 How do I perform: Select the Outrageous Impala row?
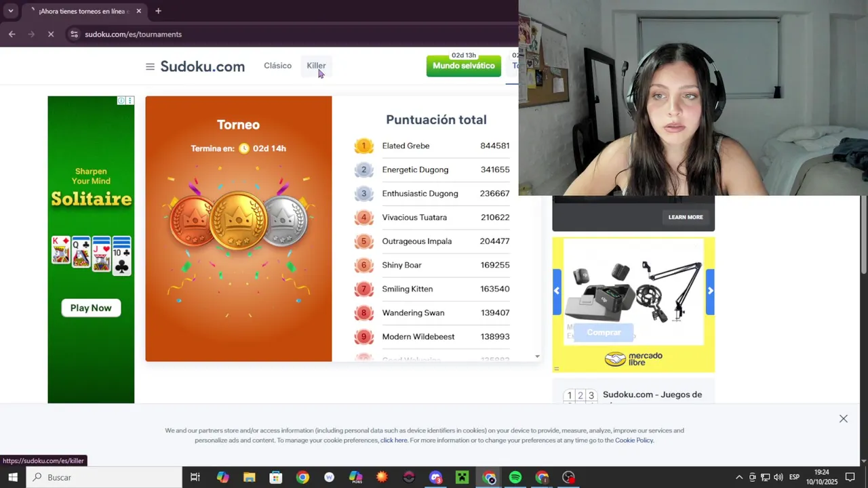pos(432,241)
